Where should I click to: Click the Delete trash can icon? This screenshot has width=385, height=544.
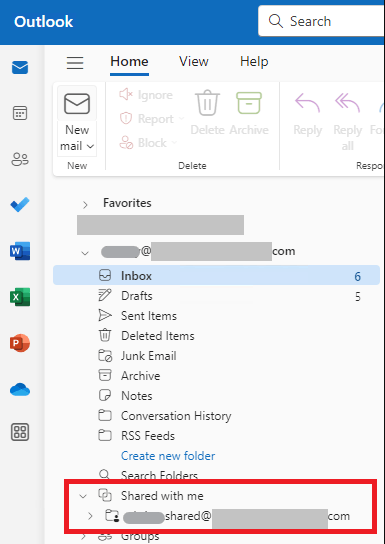click(x=207, y=103)
